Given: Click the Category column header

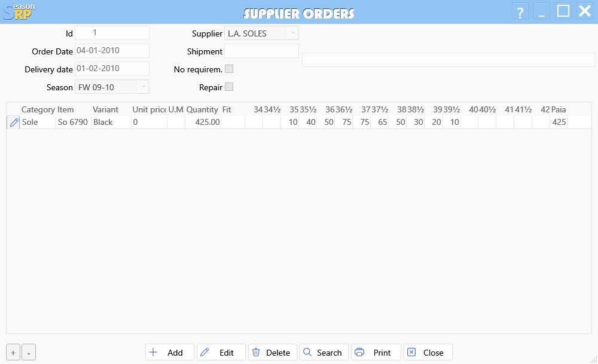Looking at the screenshot, I should (38, 110).
